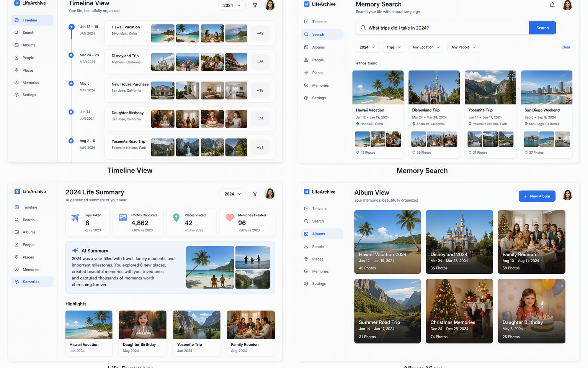
Task: Open Places in Timeline View sidebar
Action: pyautogui.click(x=32, y=71)
